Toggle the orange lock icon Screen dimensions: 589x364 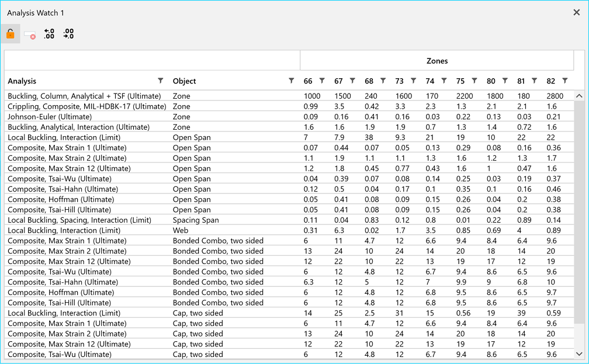point(10,34)
